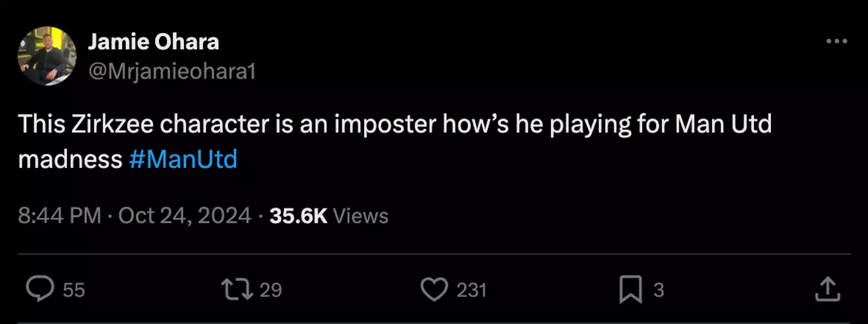The width and height of the screenshot is (868, 324).
Task: Open the #ManUtd hashtag
Action: [183, 160]
